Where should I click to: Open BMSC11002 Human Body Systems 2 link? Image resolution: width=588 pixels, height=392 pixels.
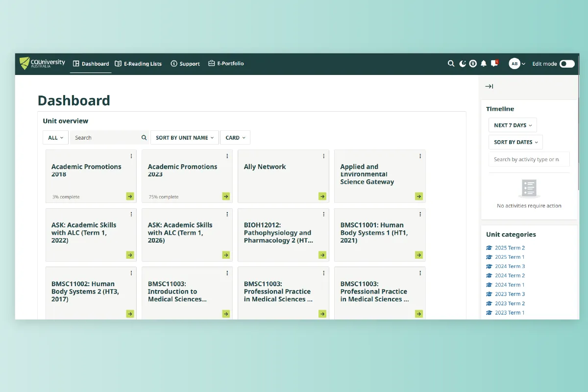(85, 292)
